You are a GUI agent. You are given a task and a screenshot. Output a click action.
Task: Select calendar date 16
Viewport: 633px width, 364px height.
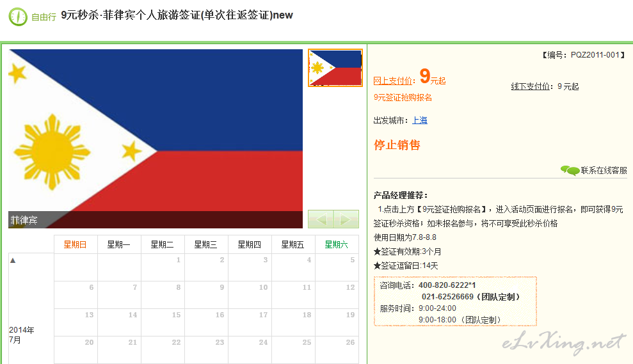tap(206, 322)
